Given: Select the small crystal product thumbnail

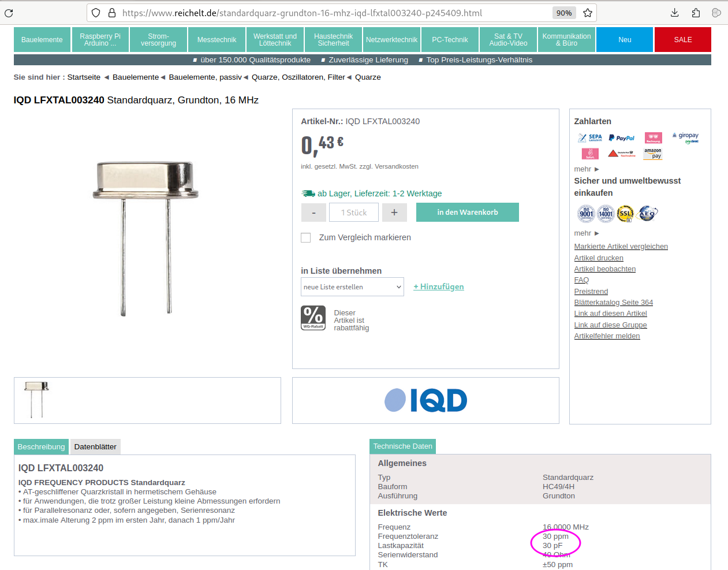Looking at the screenshot, I should click(36, 400).
